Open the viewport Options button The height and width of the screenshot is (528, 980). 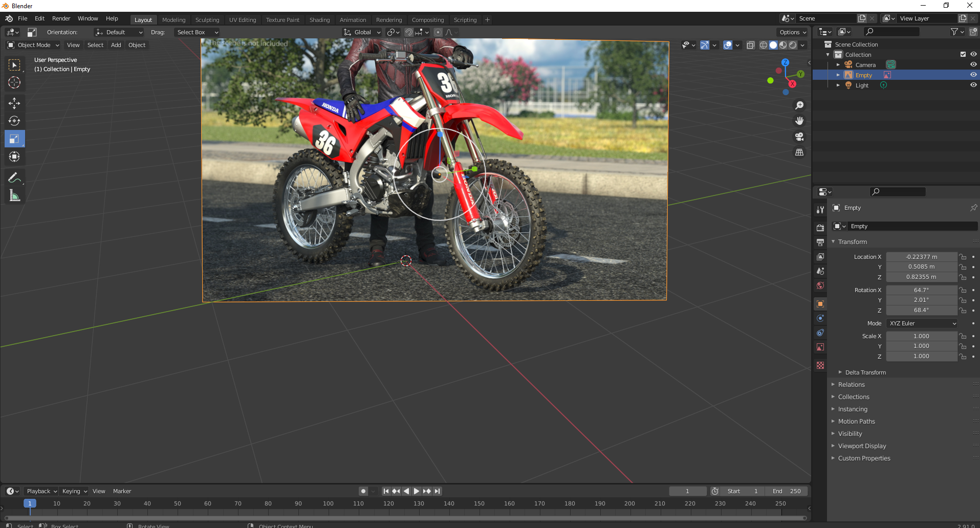point(792,32)
